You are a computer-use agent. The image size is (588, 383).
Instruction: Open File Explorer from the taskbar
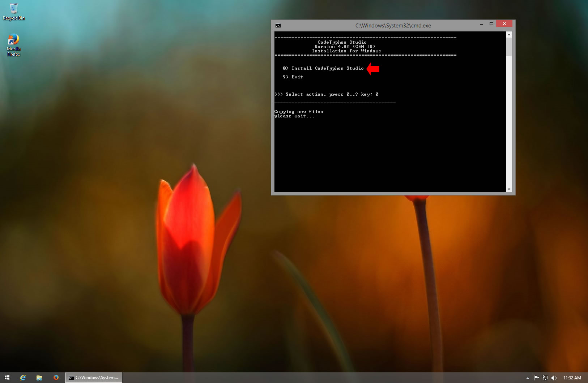[x=39, y=378]
